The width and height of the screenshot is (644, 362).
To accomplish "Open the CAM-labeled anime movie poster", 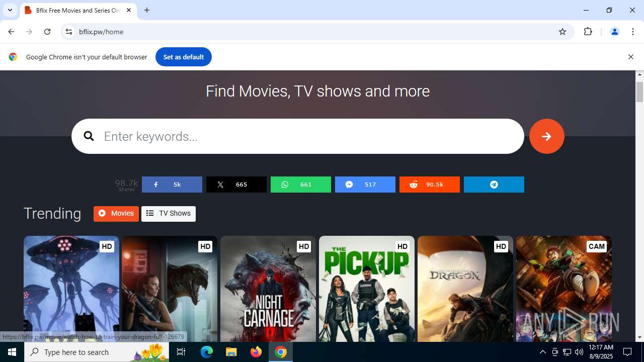I will coord(564,289).
